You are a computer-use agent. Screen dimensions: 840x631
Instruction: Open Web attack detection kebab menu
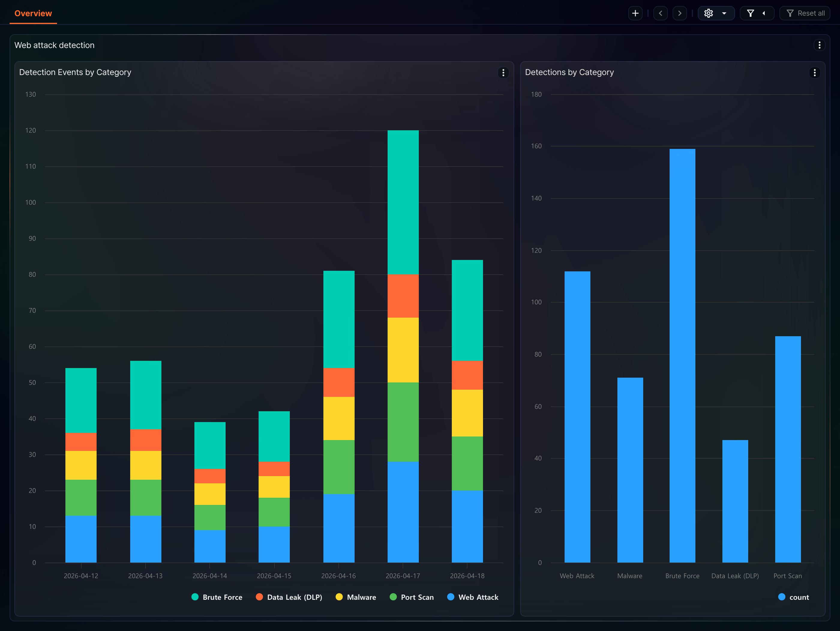pos(820,45)
